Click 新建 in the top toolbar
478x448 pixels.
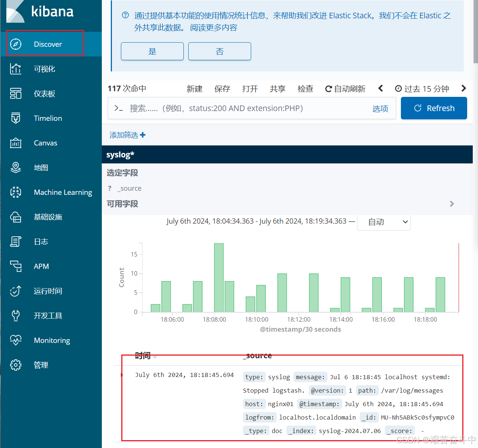(x=195, y=89)
